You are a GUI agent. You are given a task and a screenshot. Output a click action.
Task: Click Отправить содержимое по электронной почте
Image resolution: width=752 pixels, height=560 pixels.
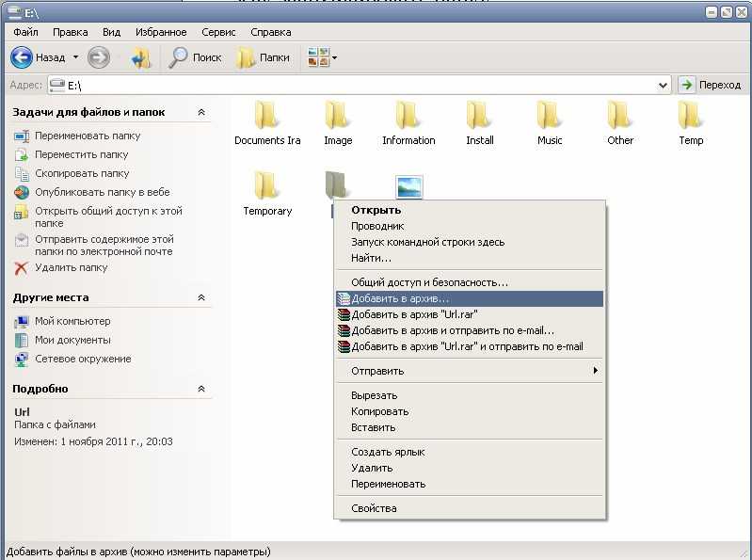click(104, 245)
